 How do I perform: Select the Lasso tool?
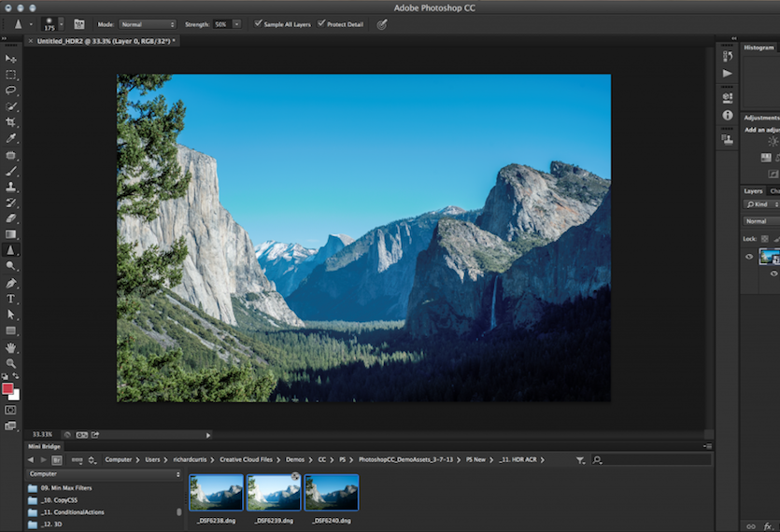[x=10, y=91]
